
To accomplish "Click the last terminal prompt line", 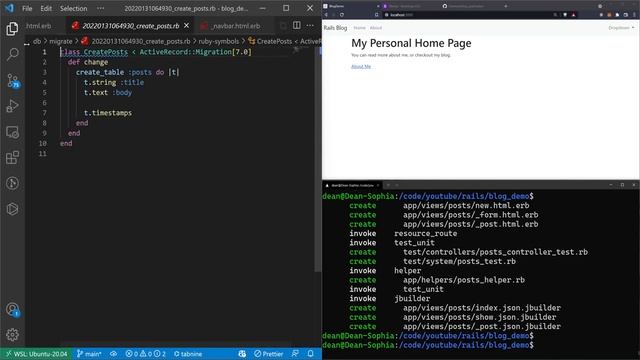I will coord(428,345).
